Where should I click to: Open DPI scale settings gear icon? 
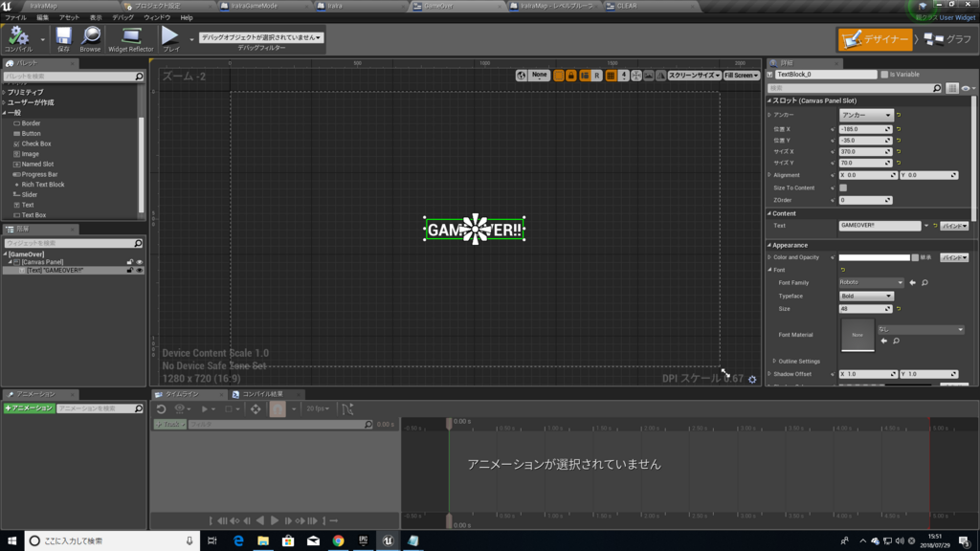click(752, 379)
